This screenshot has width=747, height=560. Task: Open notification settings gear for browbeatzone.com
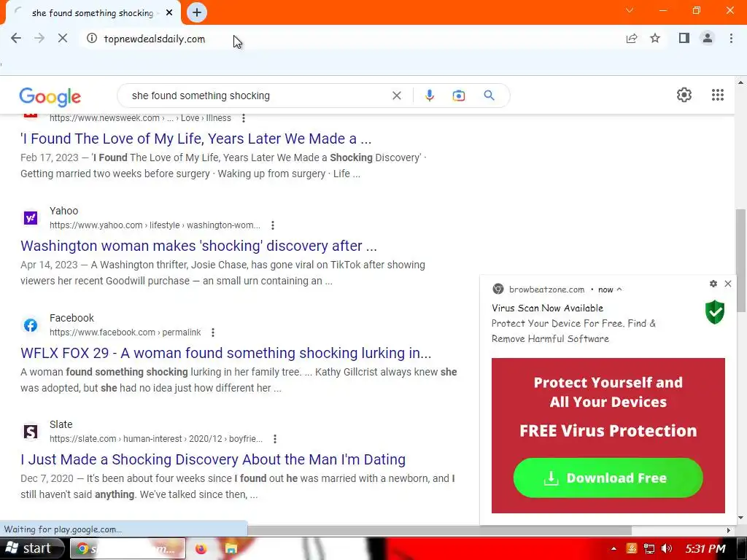coord(713,284)
